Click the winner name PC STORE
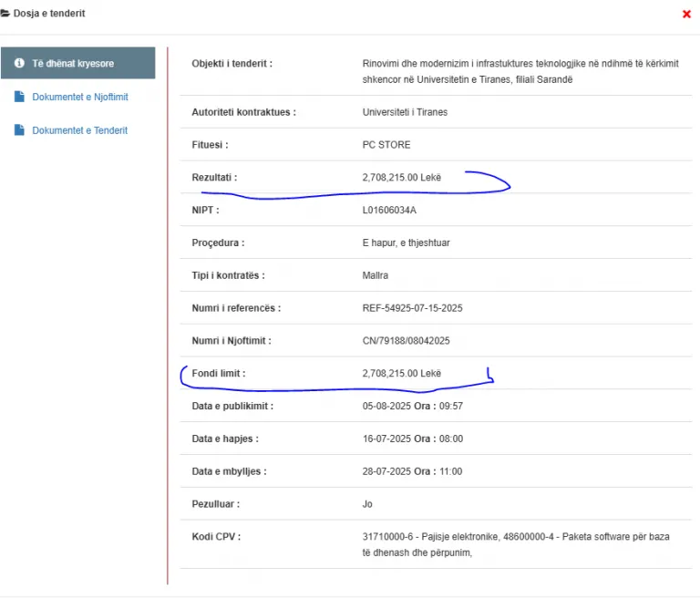 pos(386,145)
